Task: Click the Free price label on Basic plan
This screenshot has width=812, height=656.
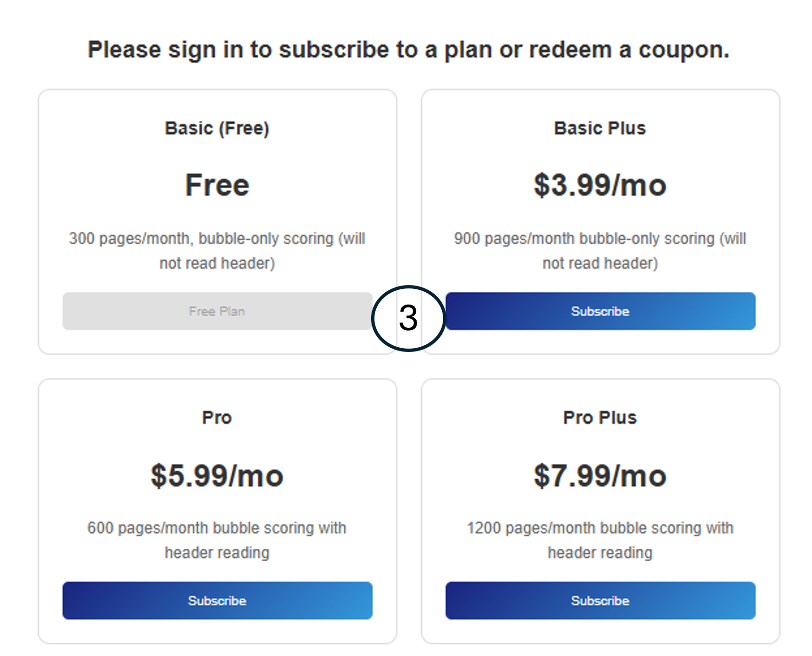Action: point(218,185)
